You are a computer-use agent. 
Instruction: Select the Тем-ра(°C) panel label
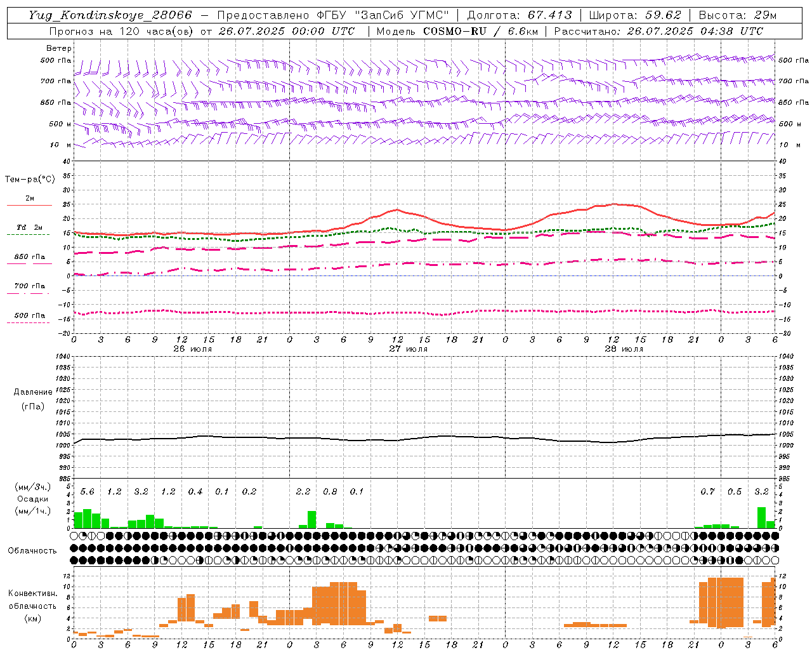pyautogui.click(x=30, y=179)
